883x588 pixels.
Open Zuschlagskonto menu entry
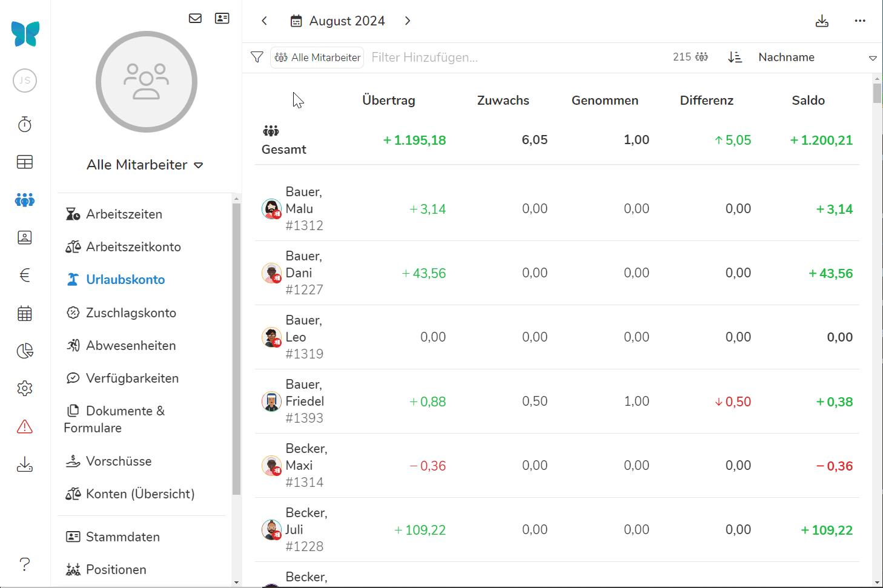tap(131, 313)
